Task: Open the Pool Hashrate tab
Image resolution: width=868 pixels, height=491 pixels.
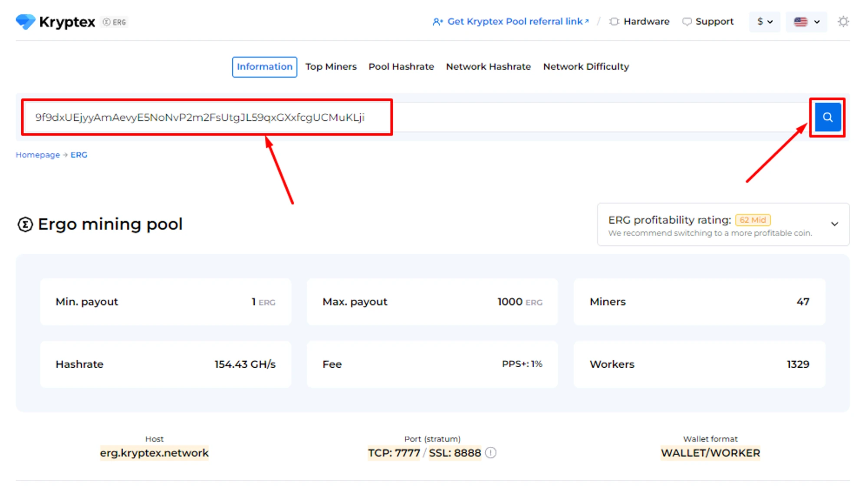Action: click(x=401, y=67)
